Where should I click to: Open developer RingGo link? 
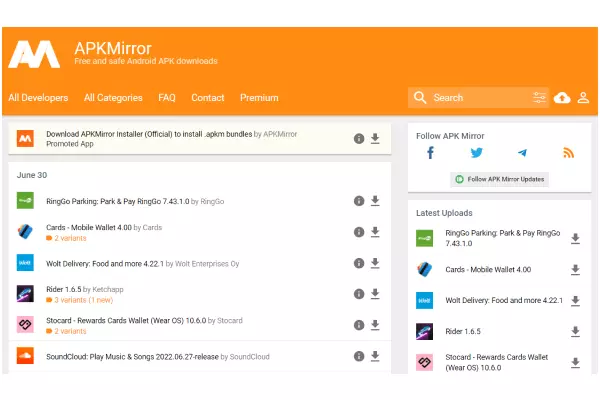click(212, 201)
